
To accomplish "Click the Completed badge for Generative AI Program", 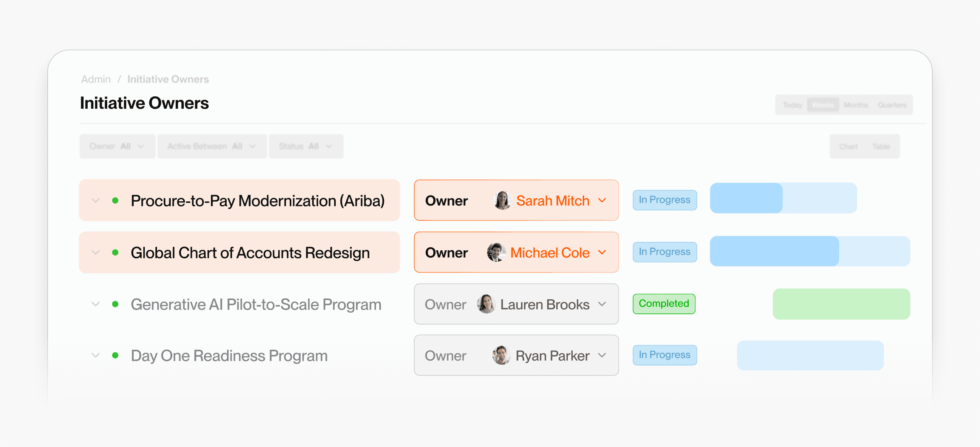I will point(664,304).
